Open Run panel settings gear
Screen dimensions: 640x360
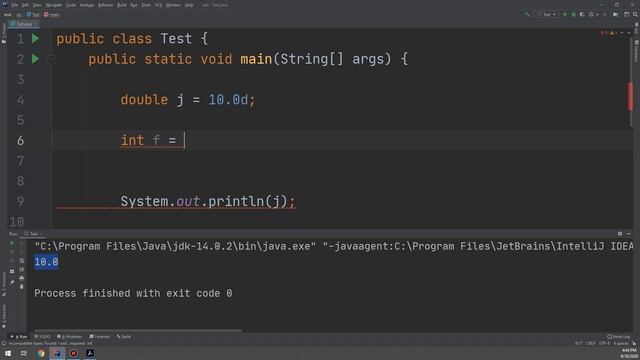tap(620, 234)
